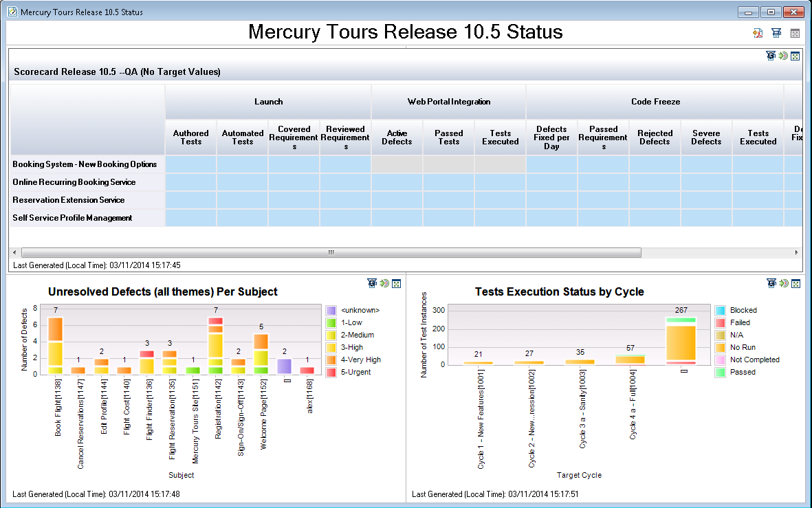
Task: Click the Severe Defects column header
Action: point(706,137)
